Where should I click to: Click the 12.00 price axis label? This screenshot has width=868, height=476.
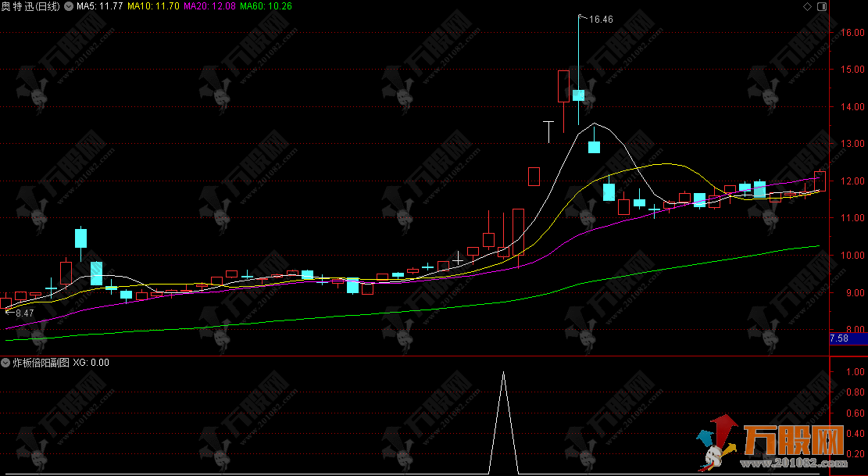click(x=852, y=181)
